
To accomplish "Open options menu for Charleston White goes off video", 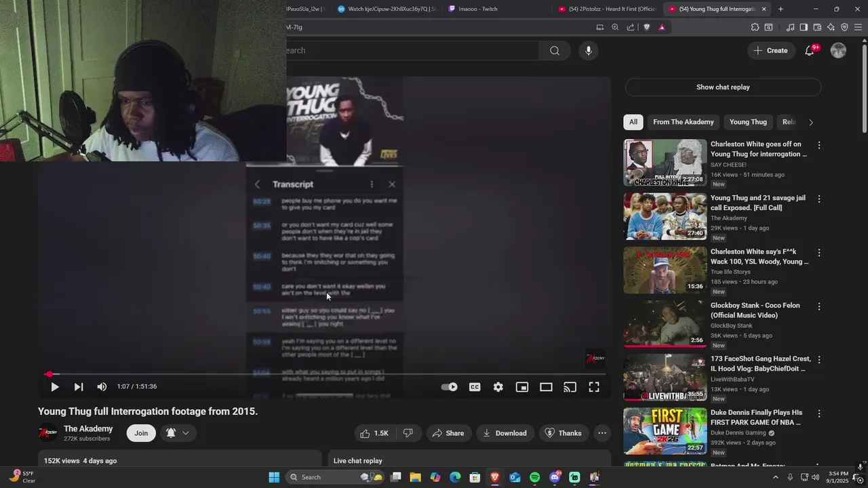I will pos(819,145).
